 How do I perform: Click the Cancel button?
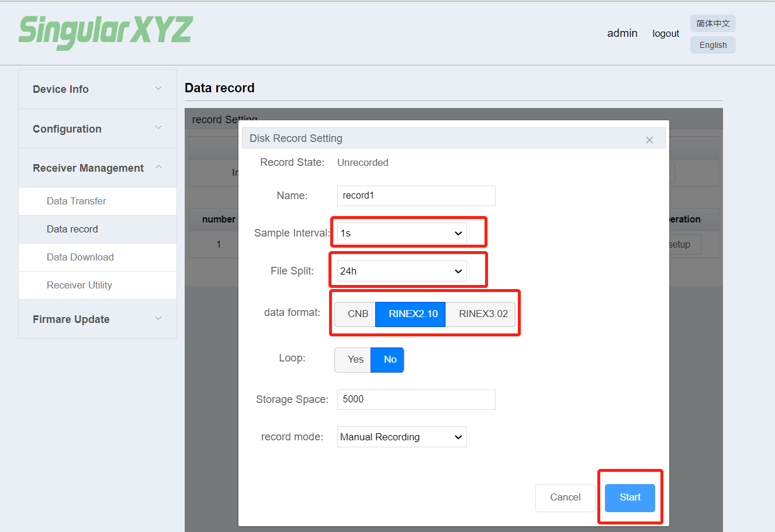[x=565, y=498]
